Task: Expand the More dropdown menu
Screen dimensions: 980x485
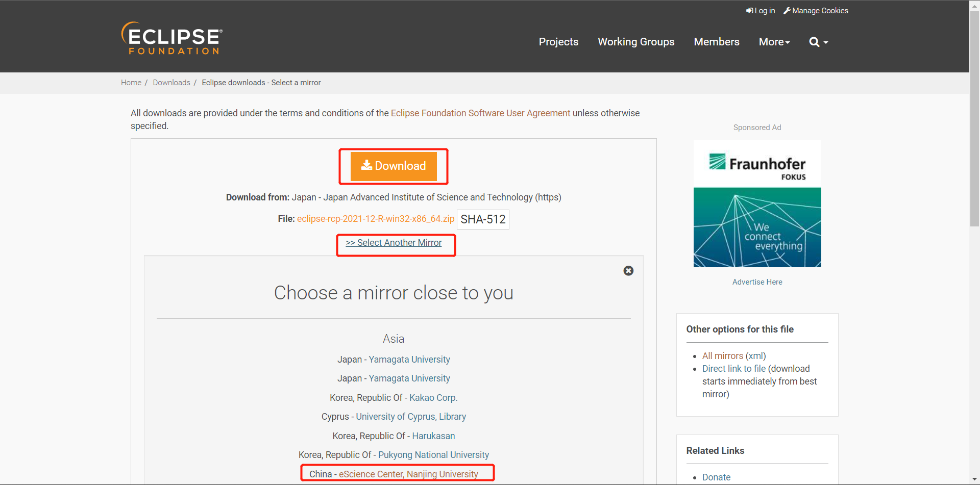Action: 774,42
